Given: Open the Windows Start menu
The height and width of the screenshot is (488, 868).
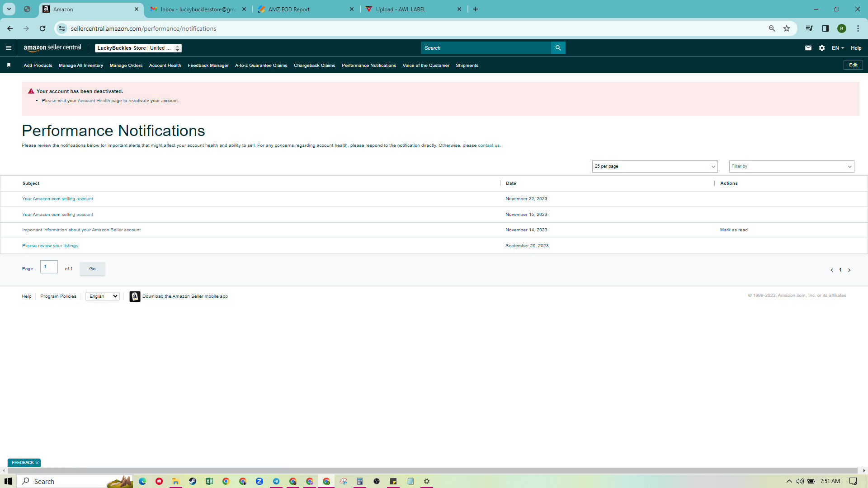Looking at the screenshot, I should pos(8,481).
